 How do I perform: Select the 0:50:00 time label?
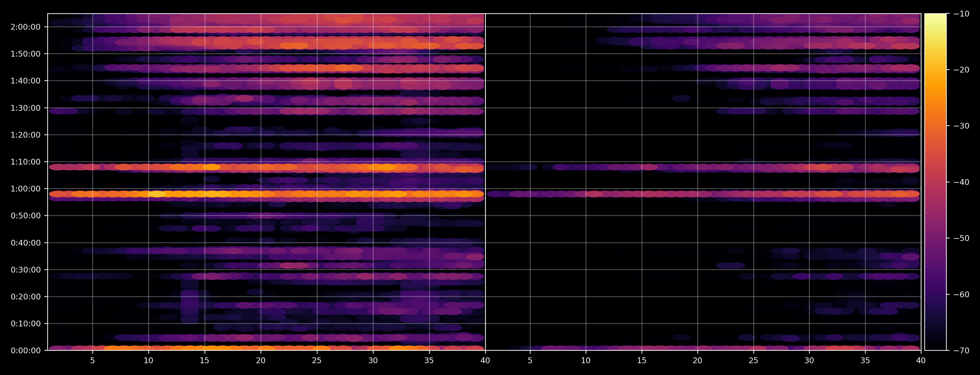click(x=26, y=216)
